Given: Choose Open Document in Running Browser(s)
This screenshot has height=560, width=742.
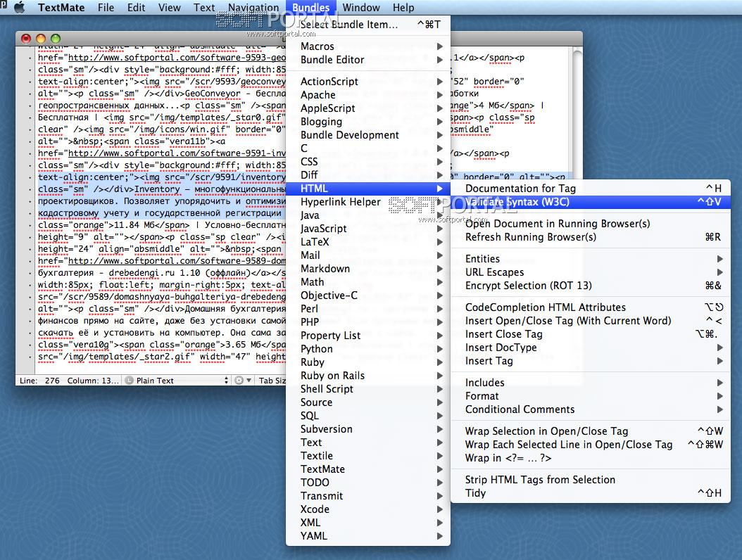Looking at the screenshot, I should pos(591,224).
